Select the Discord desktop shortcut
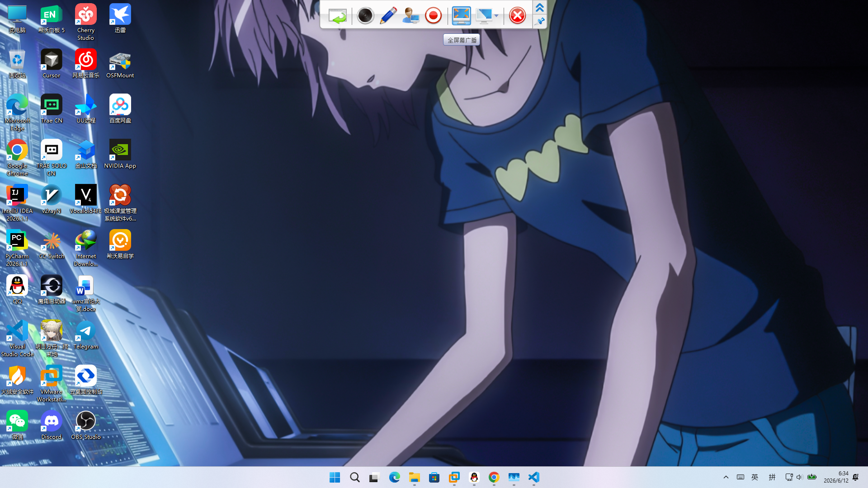 click(52, 426)
